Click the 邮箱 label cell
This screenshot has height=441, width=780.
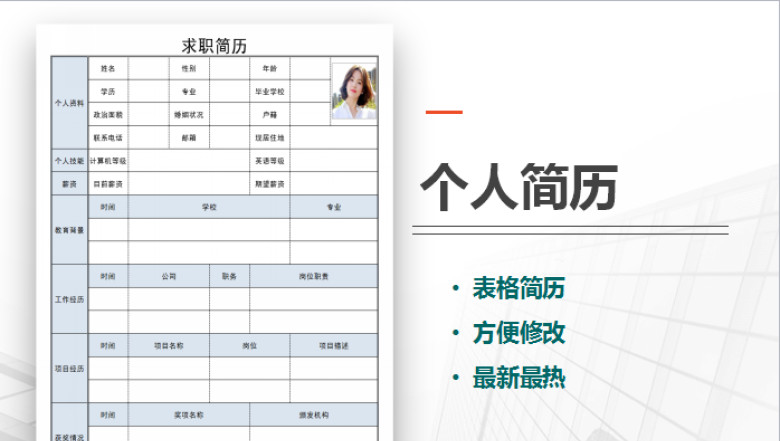189,137
